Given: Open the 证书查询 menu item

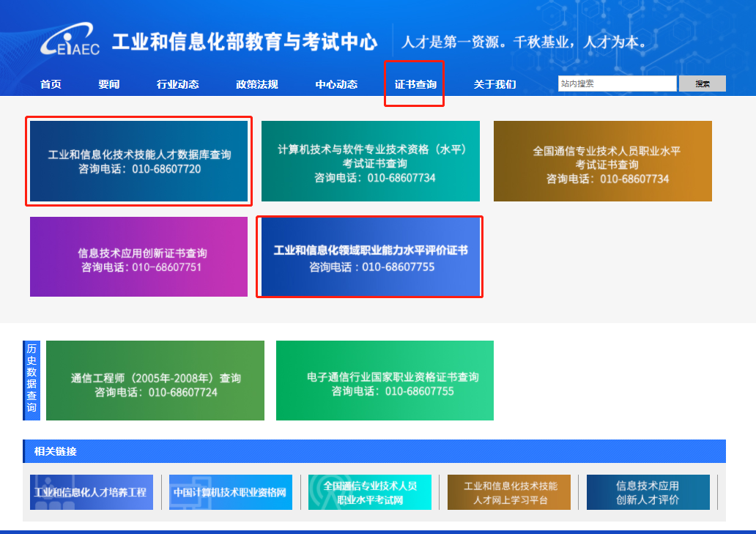Looking at the screenshot, I should pyautogui.click(x=414, y=84).
